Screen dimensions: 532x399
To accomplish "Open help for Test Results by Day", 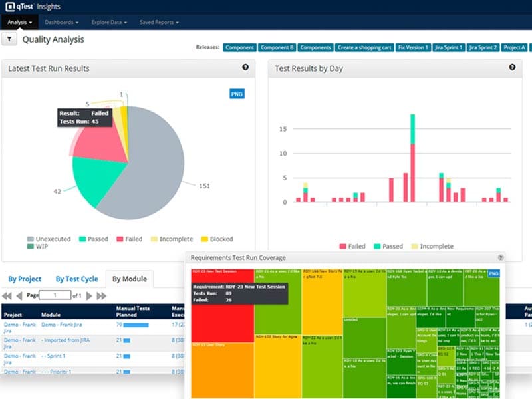I will pyautogui.click(x=512, y=67).
